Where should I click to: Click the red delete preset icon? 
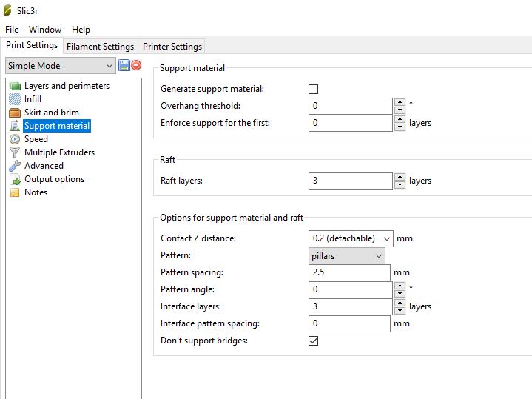(136, 65)
